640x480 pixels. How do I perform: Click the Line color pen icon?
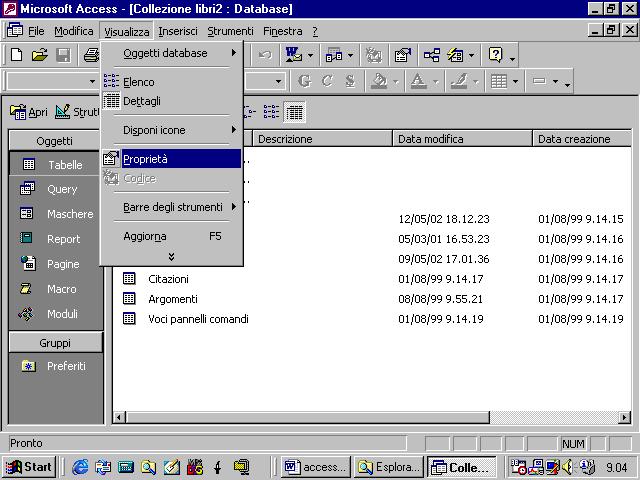(x=459, y=81)
